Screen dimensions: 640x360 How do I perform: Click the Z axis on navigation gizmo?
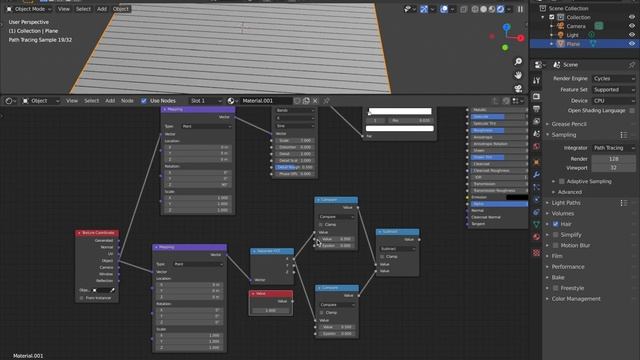point(507,27)
